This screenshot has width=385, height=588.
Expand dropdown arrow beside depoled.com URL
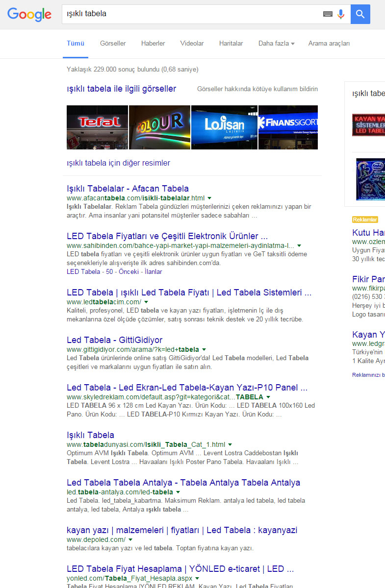130,539
